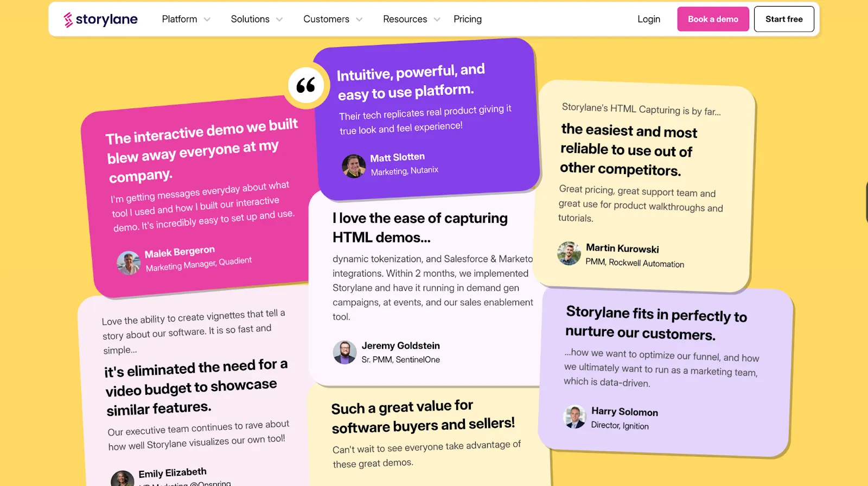Click the Book a demo button
The image size is (868, 486).
[713, 19]
